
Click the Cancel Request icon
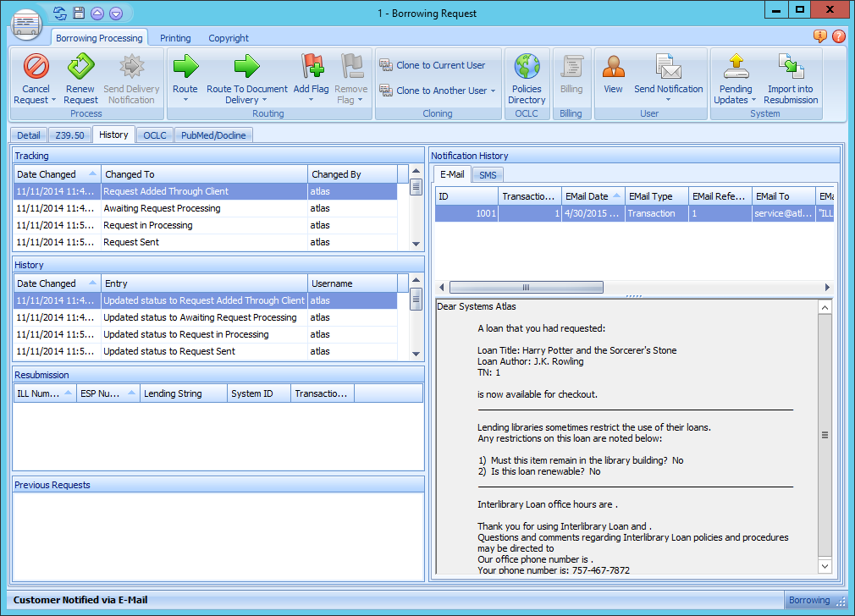(x=36, y=66)
